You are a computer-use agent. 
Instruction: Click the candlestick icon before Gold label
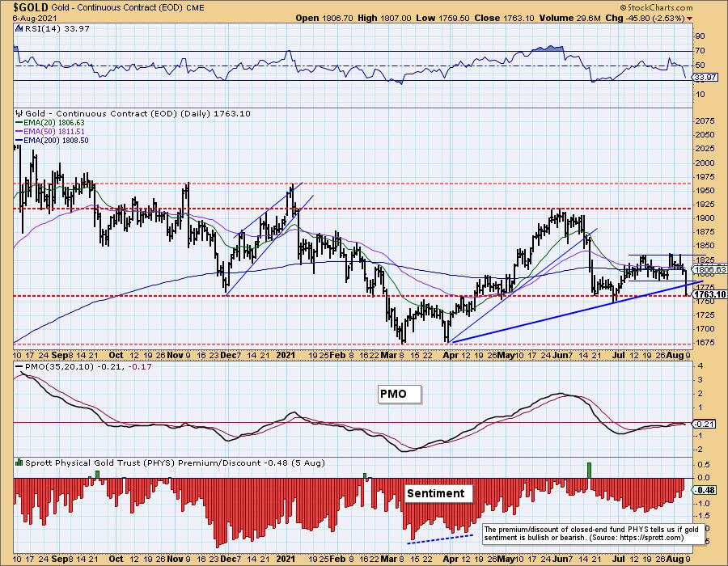pyautogui.click(x=19, y=113)
